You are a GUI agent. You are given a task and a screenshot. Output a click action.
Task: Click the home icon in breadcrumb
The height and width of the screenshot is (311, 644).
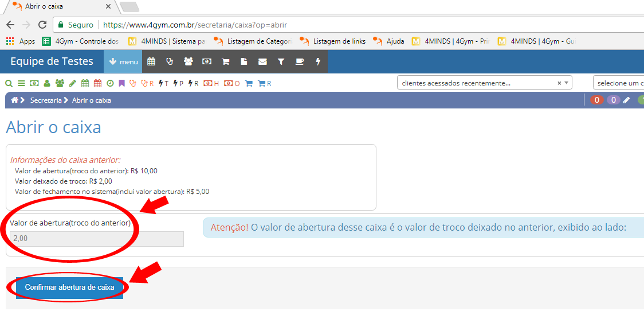click(14, 100)
